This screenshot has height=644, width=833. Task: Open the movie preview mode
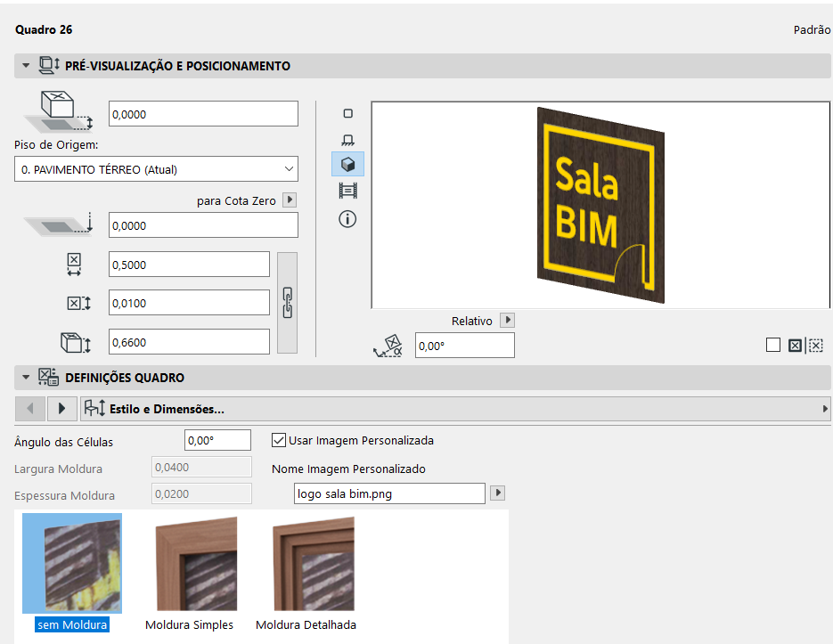point(347,190)
